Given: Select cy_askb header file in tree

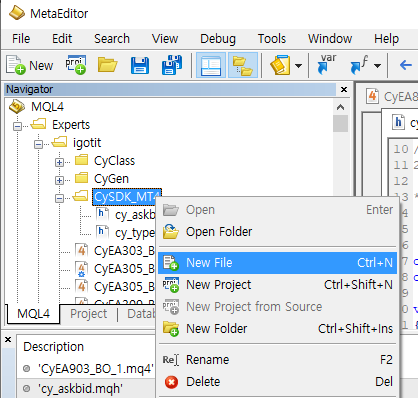Looking at the screenshot, I should [135, 215].
